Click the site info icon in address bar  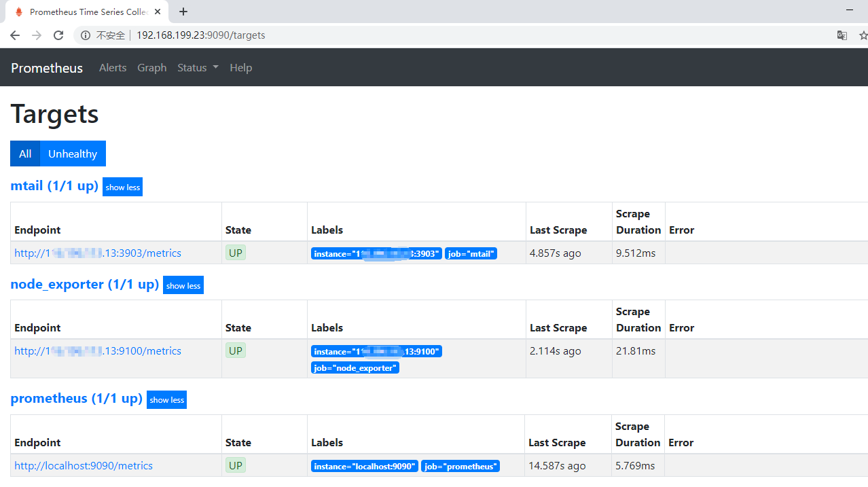click(86, 35)
